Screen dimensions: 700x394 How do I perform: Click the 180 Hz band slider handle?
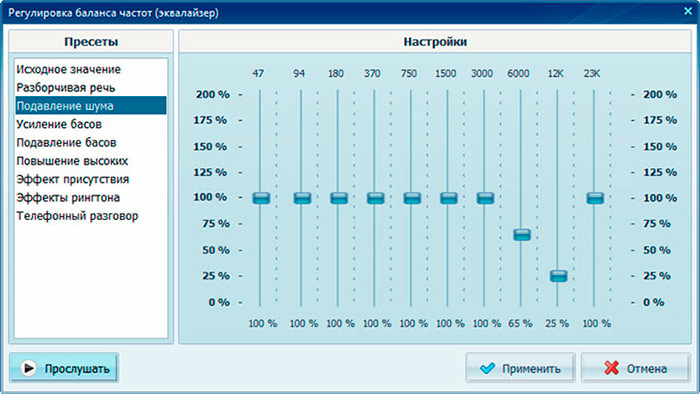[339, 198]
